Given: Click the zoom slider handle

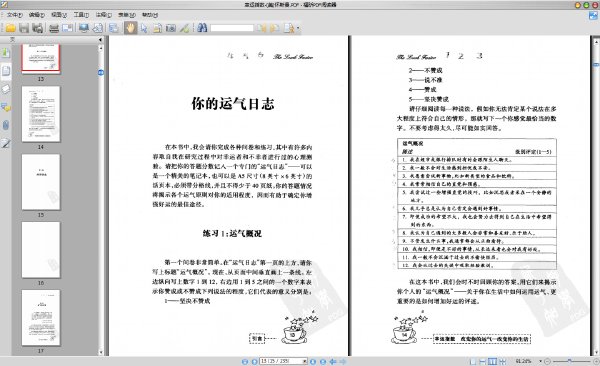Looking at the screenshot, I should [570, 361].
